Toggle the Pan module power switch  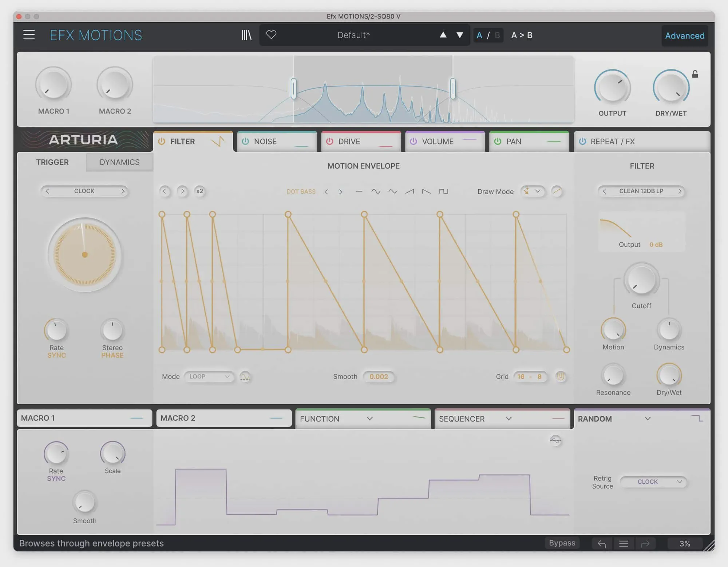pos(498,141)
